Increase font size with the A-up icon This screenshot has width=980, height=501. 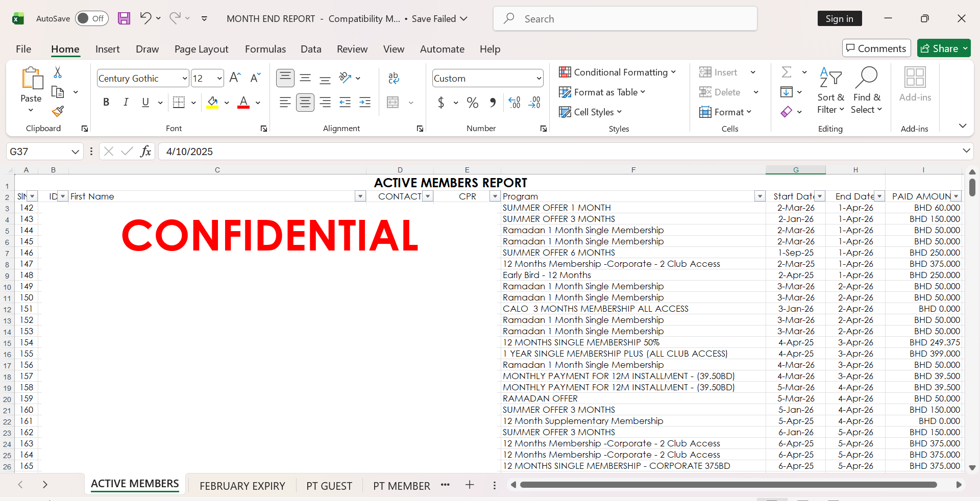(x=235, y=78)
